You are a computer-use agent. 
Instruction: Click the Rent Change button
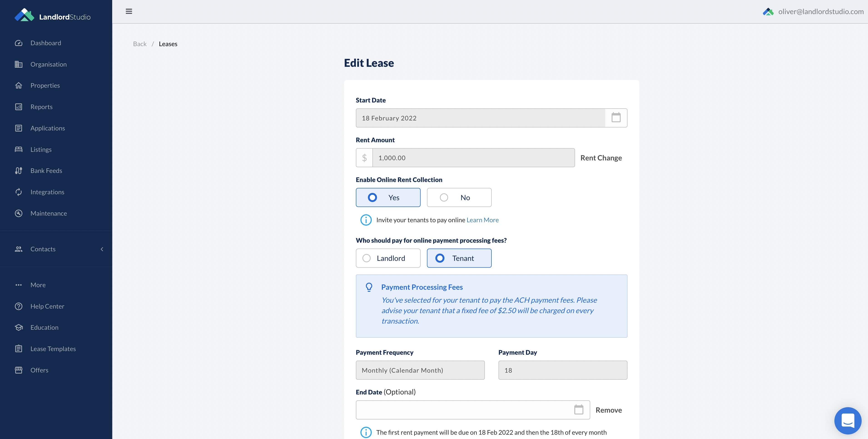(x=601, y=157)
